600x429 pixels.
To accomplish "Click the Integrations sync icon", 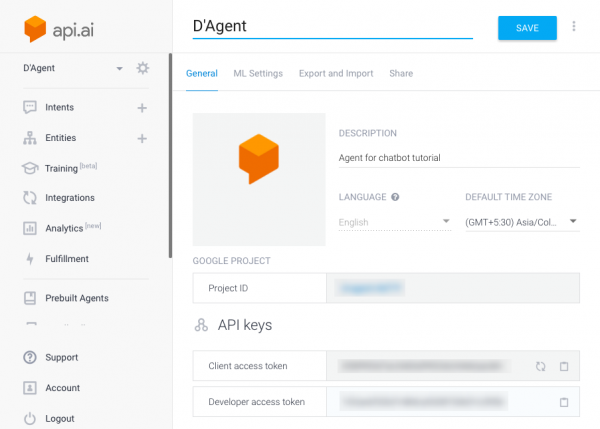I will (x=30, y=198).
